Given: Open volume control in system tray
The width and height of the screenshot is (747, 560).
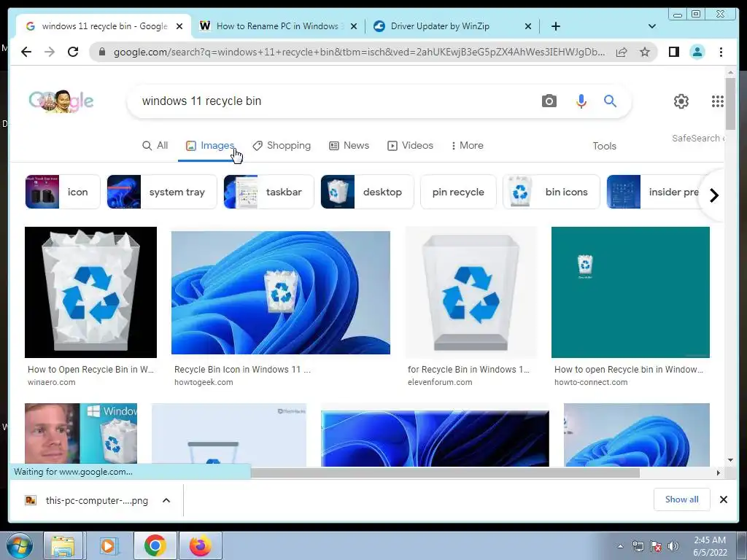Looking at the screenshot, I should click(x=673, y=546).
